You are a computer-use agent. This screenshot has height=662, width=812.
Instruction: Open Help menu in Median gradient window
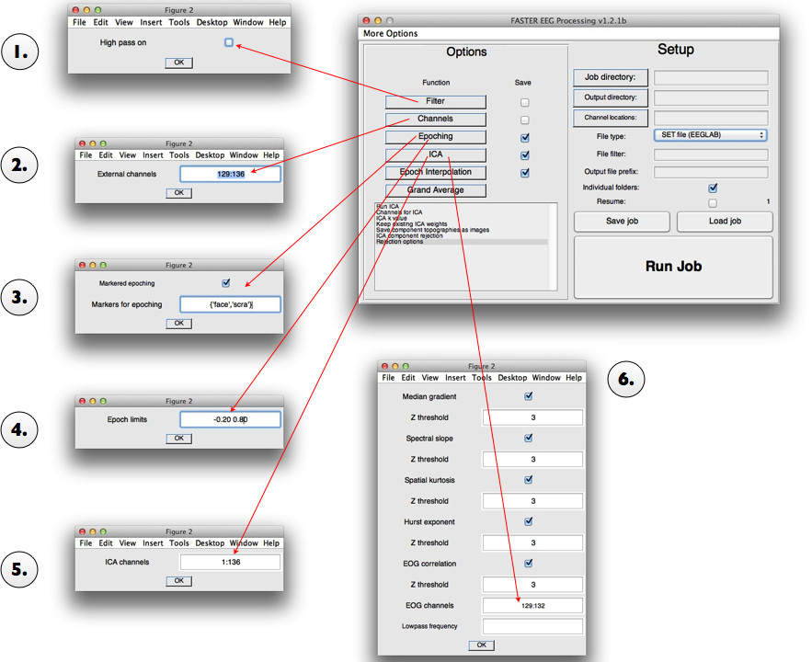[x=574, y=378]
